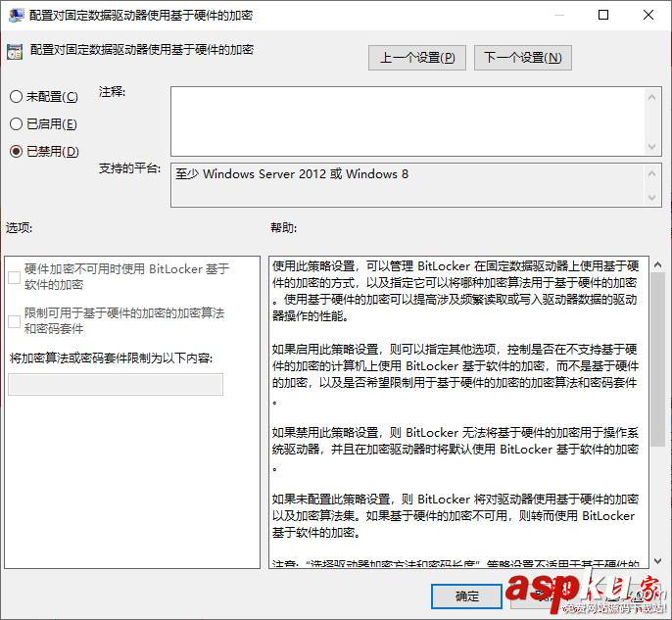The width and height of the screenshot is (672, 620).
Task: Go to next setting 下一个设置(N)
Action: [x=523, y=58]
